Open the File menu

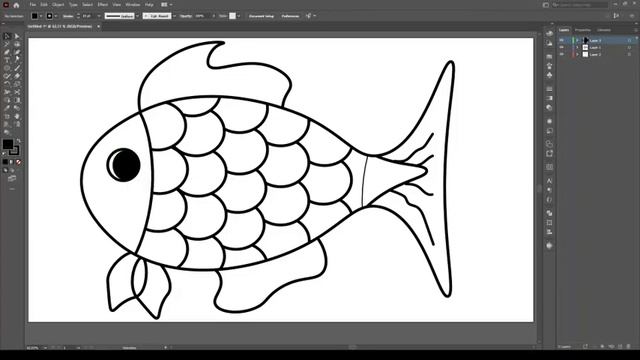[33, 4]
